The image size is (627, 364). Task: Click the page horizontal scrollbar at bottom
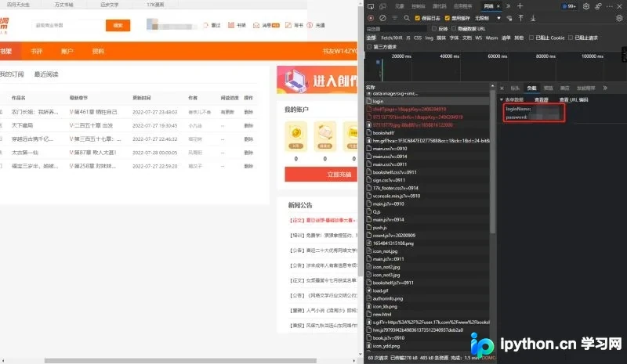click(x=180, y=361)
